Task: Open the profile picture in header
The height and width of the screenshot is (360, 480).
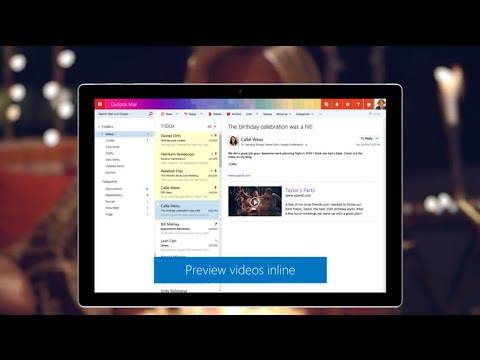Action: pyautogui.click(x=380, y=104)
